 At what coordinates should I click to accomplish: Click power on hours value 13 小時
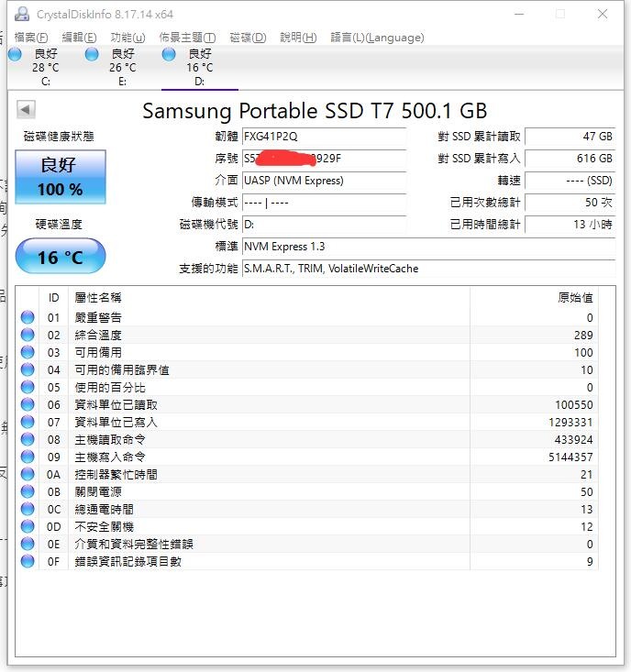click(570, 224)
